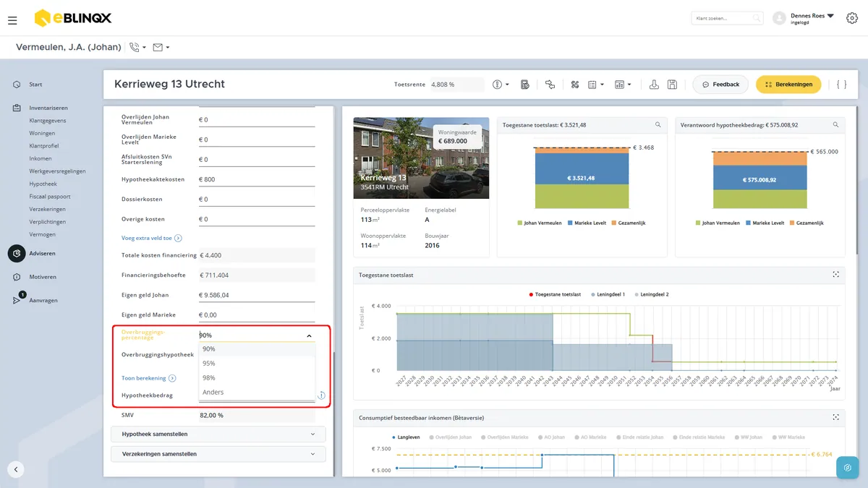
Task: Expand Hypotheek samenstellen section
Action: tap(218, 435)
